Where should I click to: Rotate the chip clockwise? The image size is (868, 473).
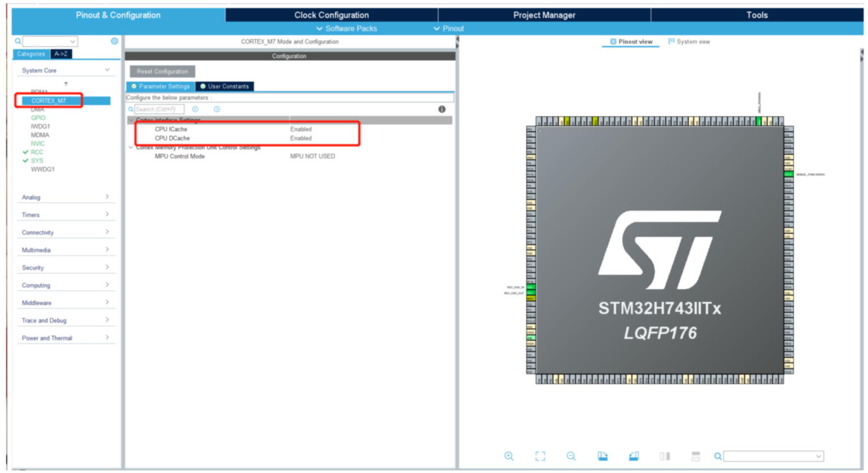602,456
